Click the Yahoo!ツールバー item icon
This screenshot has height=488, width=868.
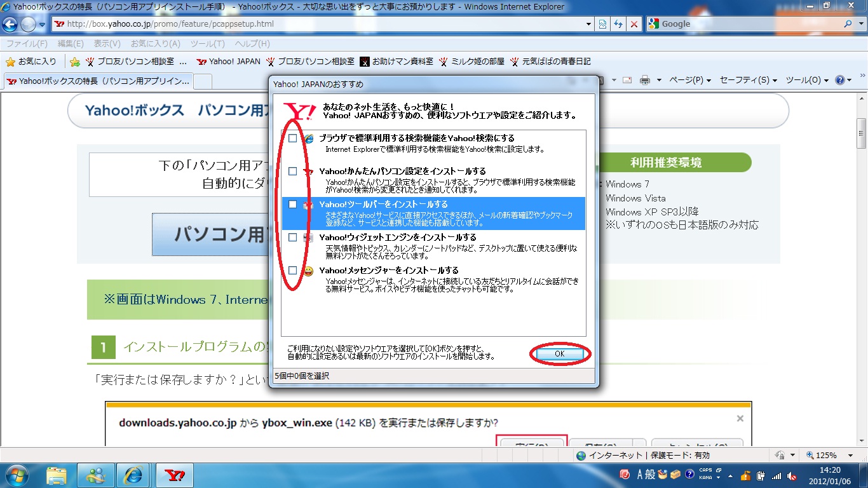[309, 205]
